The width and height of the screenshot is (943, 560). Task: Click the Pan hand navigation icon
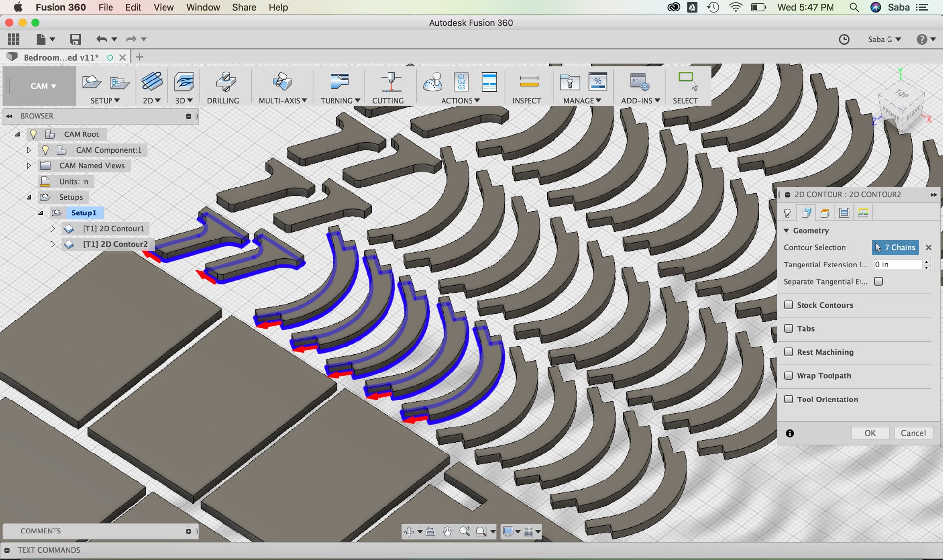(x=447, y=532)
